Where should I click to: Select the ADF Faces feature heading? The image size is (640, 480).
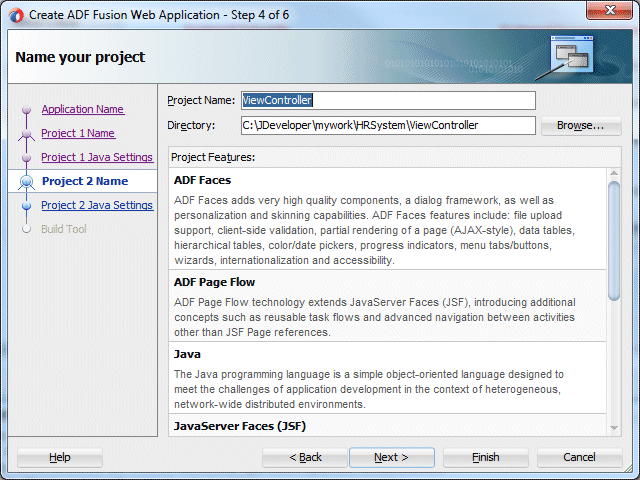click(x=202, y=180)
